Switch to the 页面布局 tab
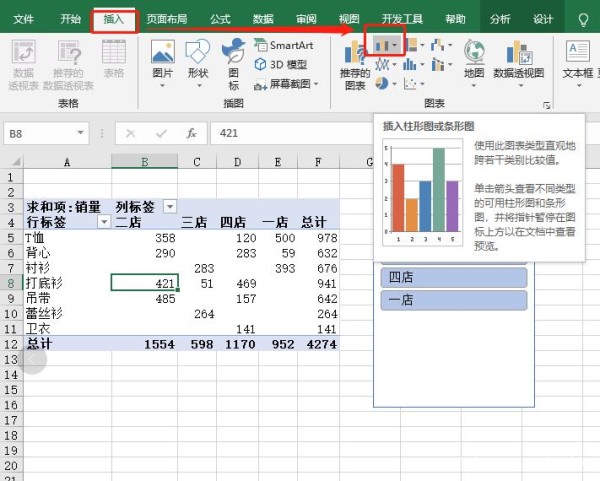 click(x=167, y=19)
